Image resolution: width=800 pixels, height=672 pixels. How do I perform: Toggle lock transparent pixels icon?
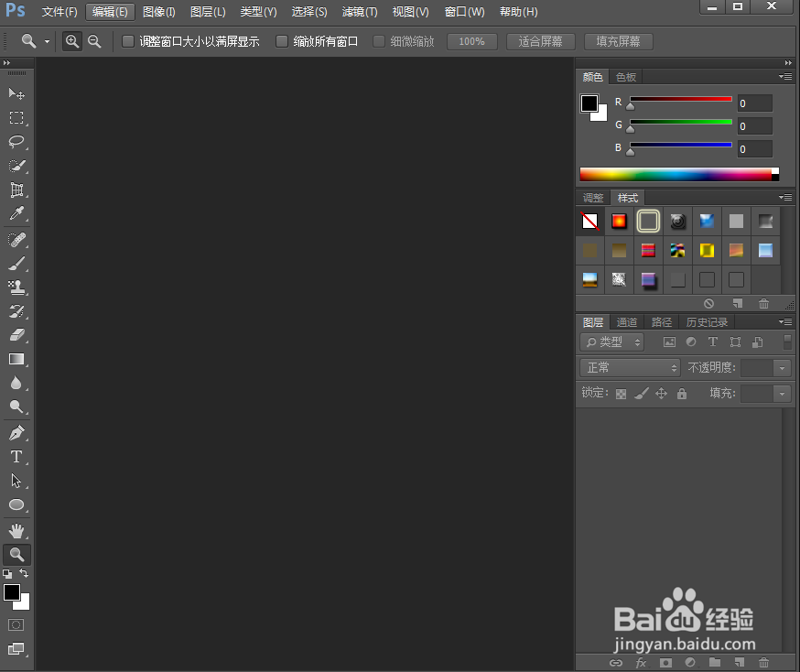coord(621,394)
